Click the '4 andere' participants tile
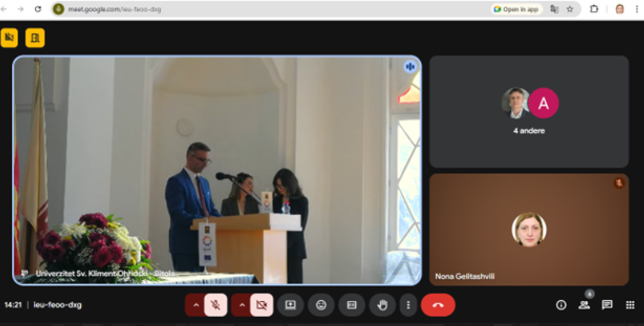This screenshot has height=326, width=644. click(529, 112)
